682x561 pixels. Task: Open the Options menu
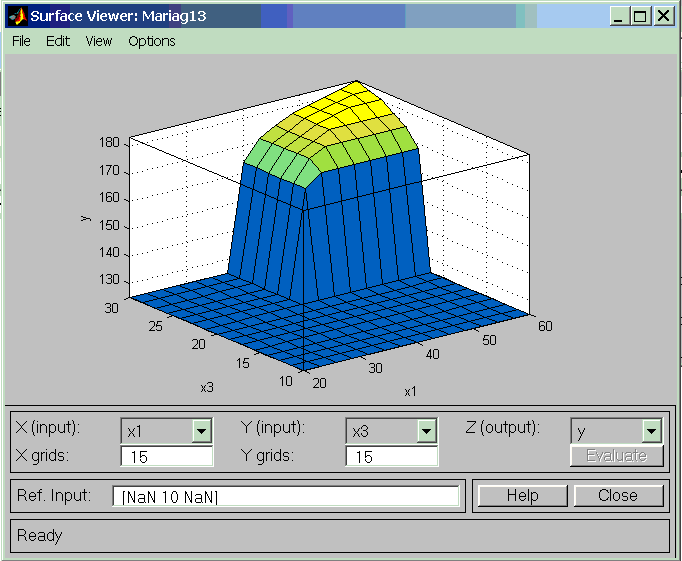(151, 41)
